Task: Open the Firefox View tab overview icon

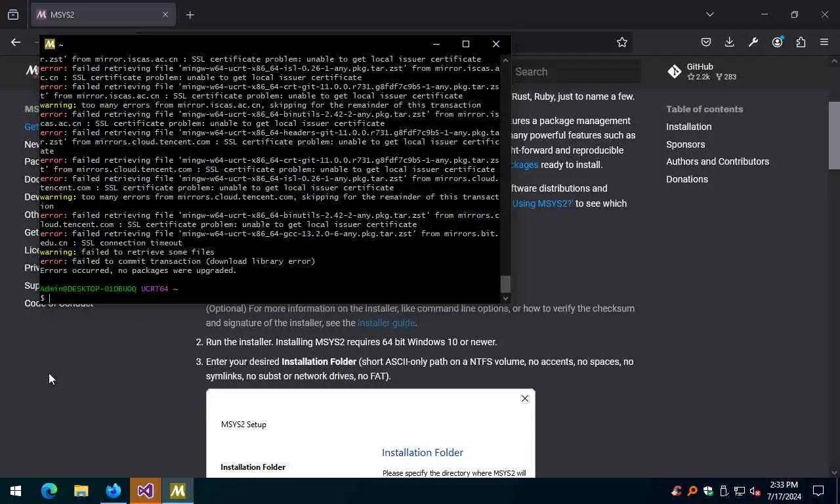Action: (13, 14)
